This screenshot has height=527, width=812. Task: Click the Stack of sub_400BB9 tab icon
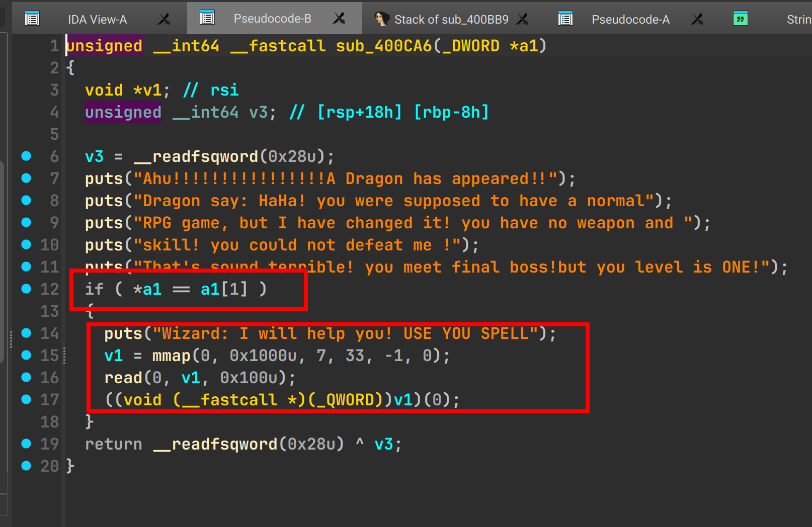coord(382,19)
